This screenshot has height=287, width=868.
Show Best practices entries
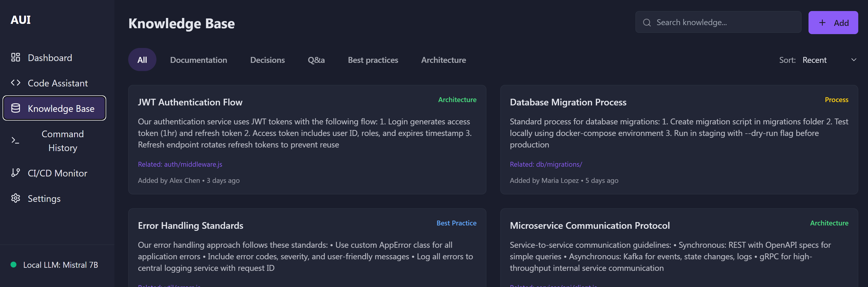click(x=373, y=60)
